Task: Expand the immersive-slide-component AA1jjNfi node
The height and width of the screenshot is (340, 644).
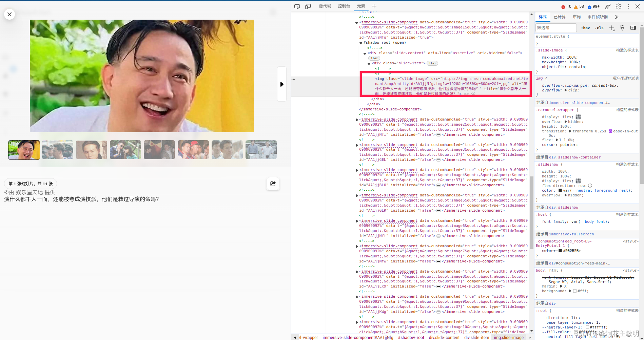Action: [357, 120]
